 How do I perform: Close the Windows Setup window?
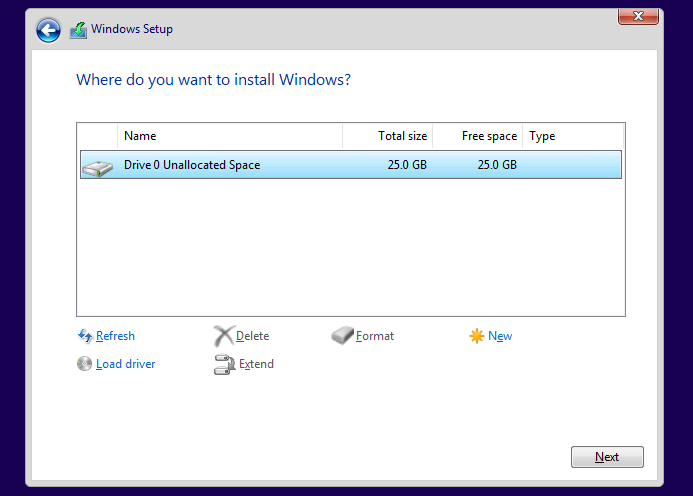click(637, 15)
